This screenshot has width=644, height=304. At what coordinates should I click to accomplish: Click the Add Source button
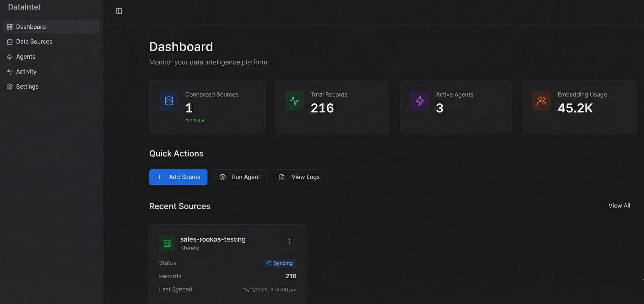coord(178,177)
